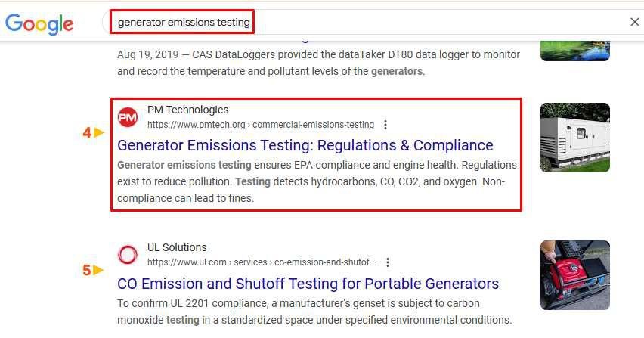
Task: Open the three-dot menu beside the pmtech.org URL
Action: [385, 125]
